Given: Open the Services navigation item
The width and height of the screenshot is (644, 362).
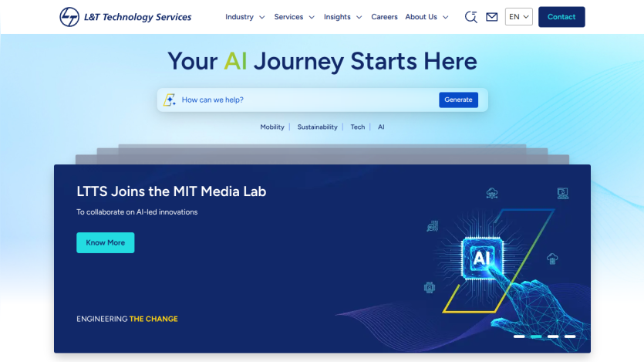Looking at the screenshot, I should 288,17.
